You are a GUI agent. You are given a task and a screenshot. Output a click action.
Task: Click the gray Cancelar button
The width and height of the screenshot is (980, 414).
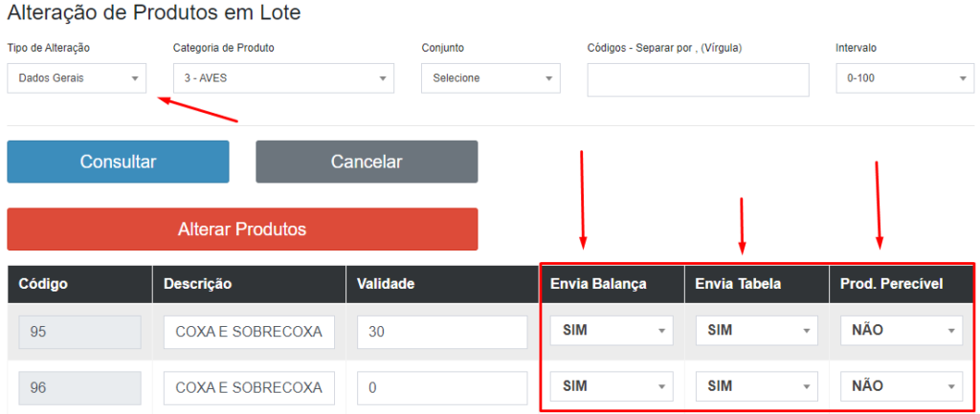tap(367, 162)
